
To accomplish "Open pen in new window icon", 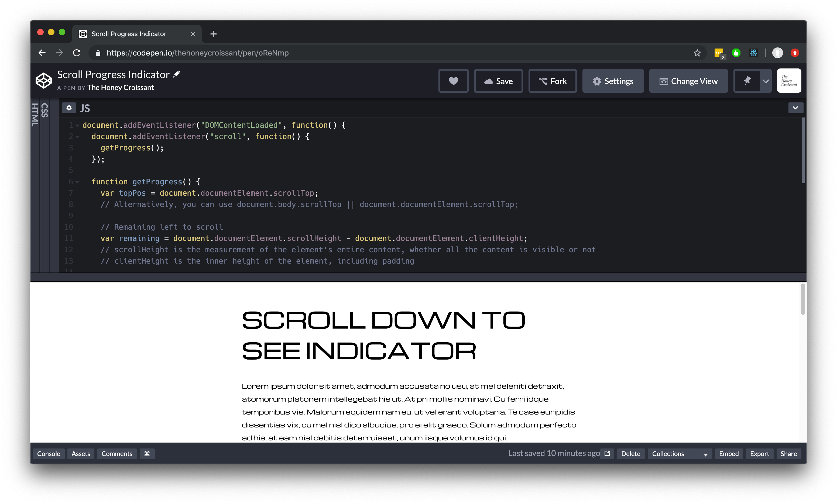I will pyautogui.click(x=607, y=453).
